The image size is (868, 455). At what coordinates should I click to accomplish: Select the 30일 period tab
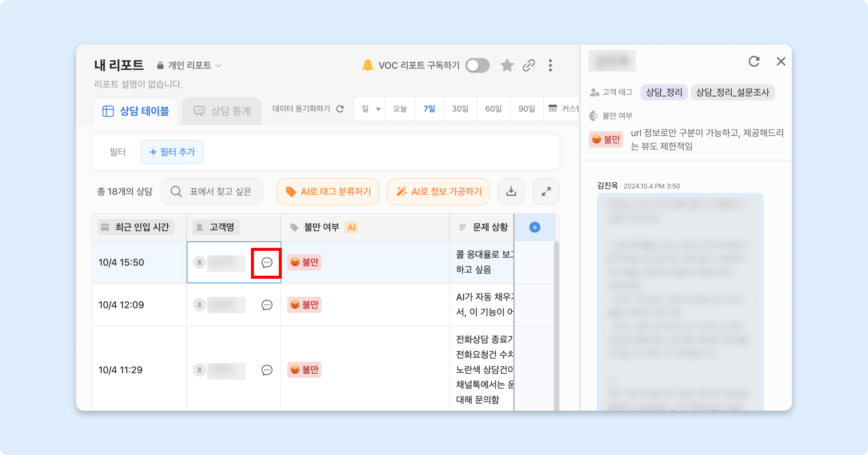(x=460, y=109)
